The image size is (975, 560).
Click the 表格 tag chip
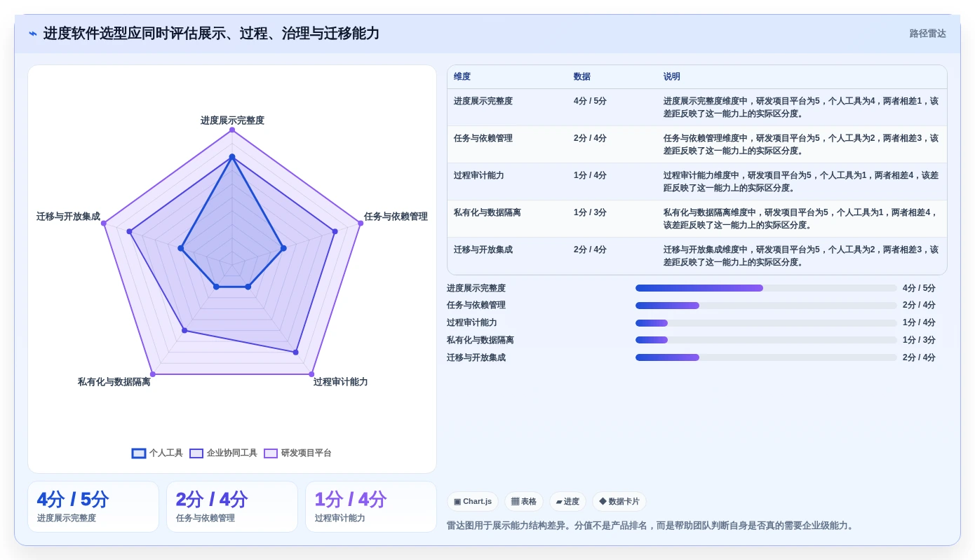point(523,502)
